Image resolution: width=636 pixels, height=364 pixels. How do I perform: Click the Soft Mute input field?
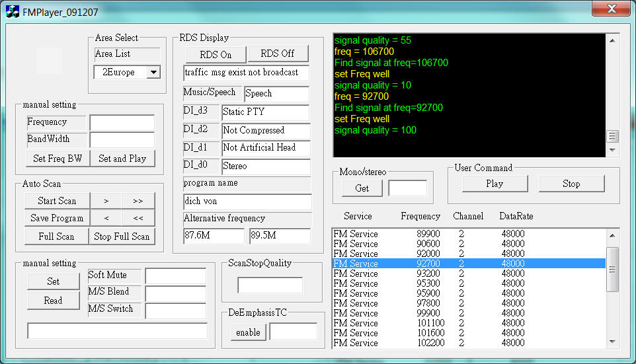point(176,276)
